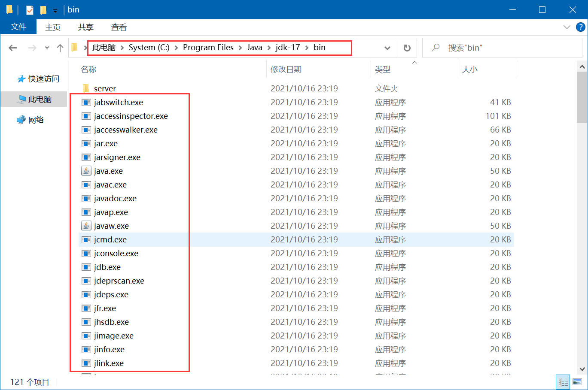The image size is (588, 390).
Task: Go up one folder level arrow
Action: pyautogui.click(x=60, y=48)
